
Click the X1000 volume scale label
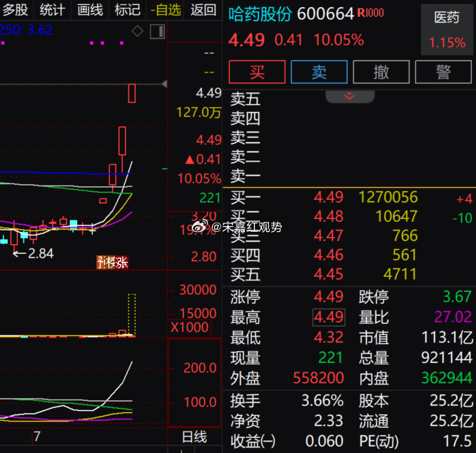pos(189,327)
